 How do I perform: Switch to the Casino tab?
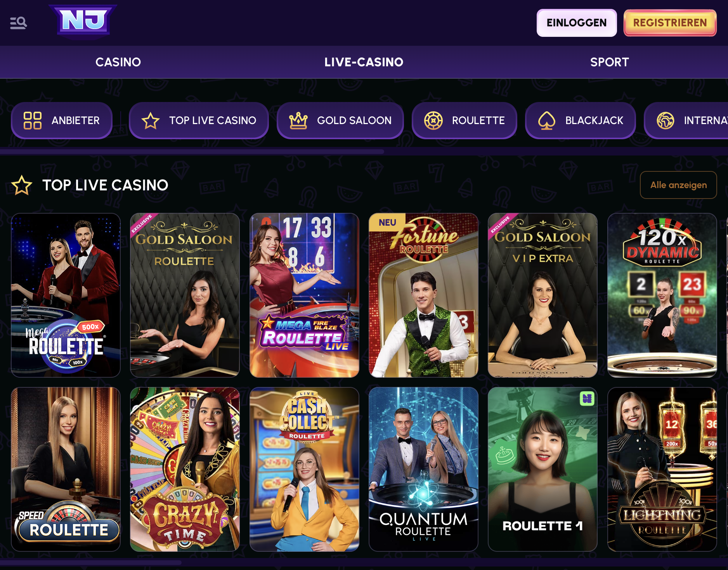coord(118,62)
